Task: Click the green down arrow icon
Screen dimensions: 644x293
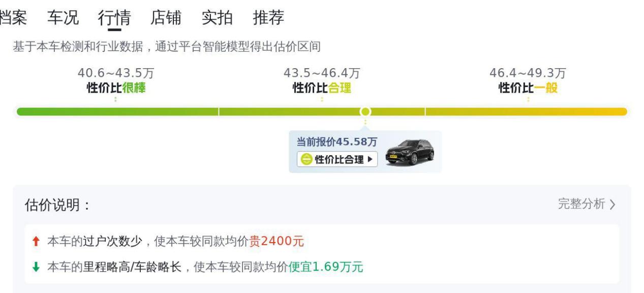Action: (36, 267)
